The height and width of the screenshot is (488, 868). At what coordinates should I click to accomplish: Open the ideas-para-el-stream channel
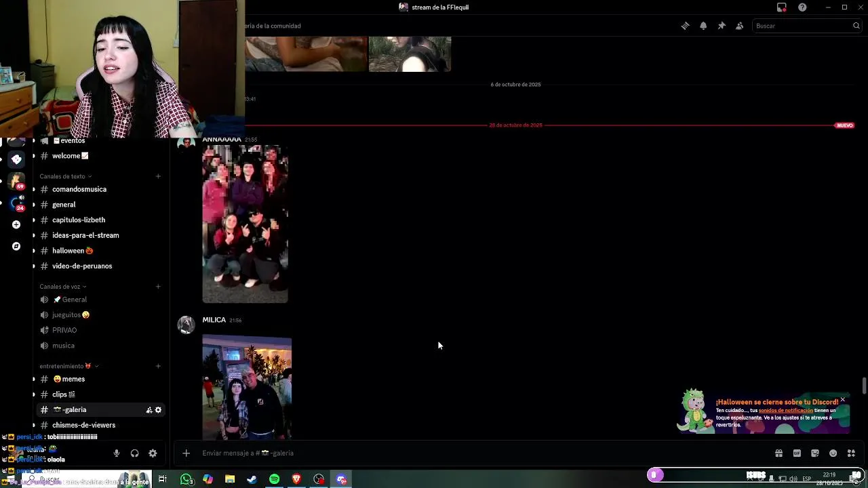pyautogui.click(x=100, y=235)
